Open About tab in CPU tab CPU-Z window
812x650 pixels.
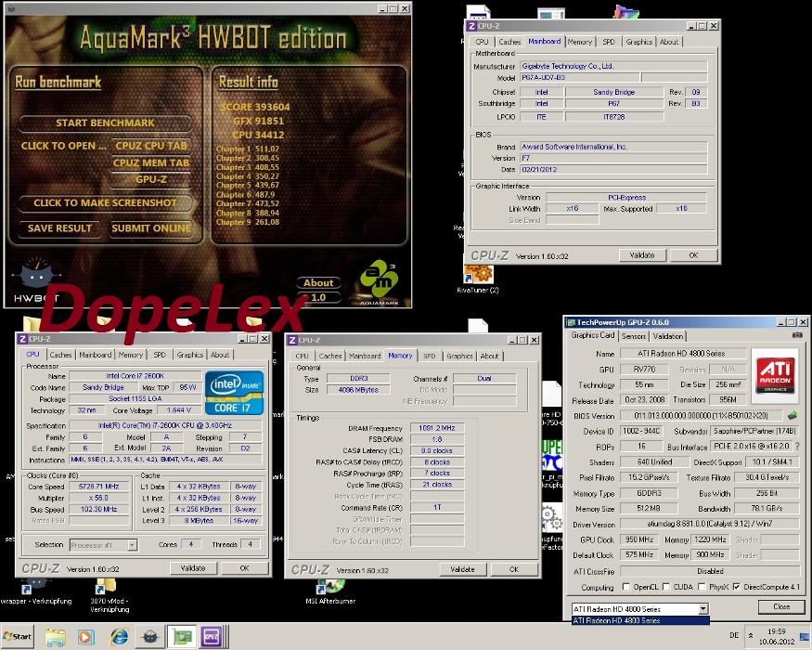click(x=220, y=355)
